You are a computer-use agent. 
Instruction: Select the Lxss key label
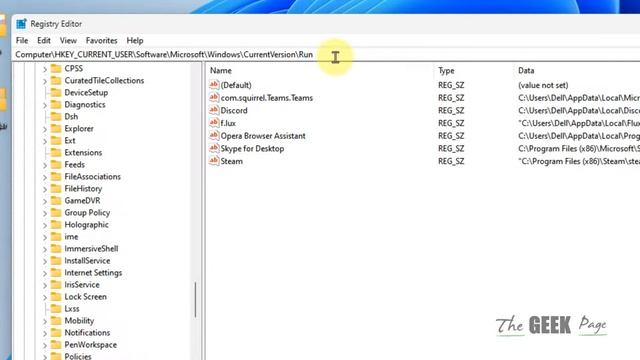(x=72, y=309)
